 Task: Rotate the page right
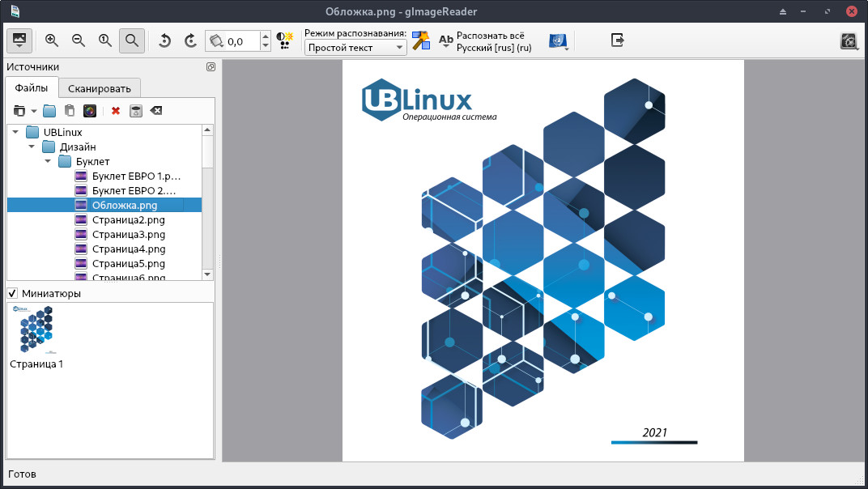click(190, 40)
